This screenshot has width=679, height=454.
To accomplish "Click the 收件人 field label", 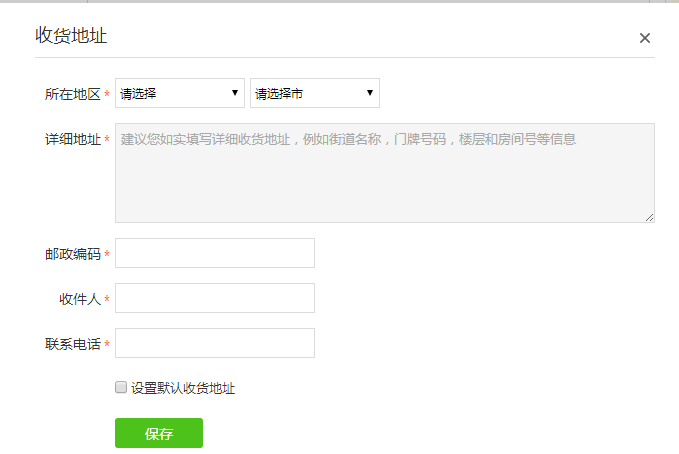I will tap(80, 299).
